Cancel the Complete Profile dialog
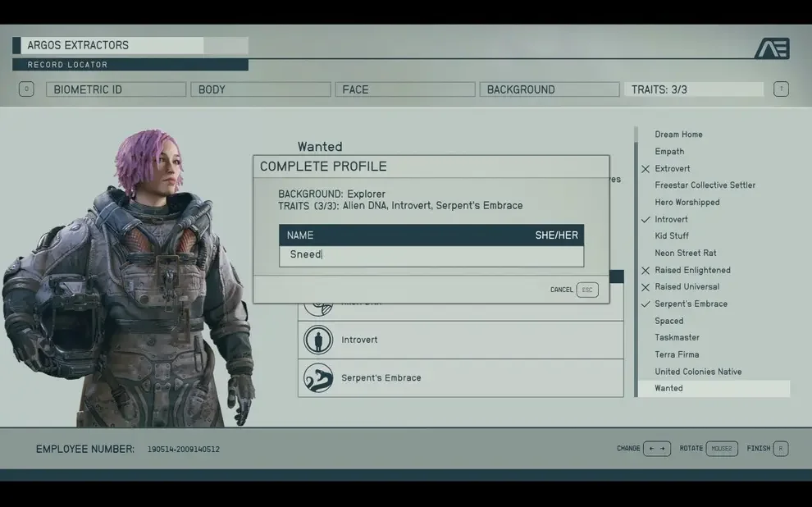The width and height of the screenshot is (812, 507). click(562, 290)
